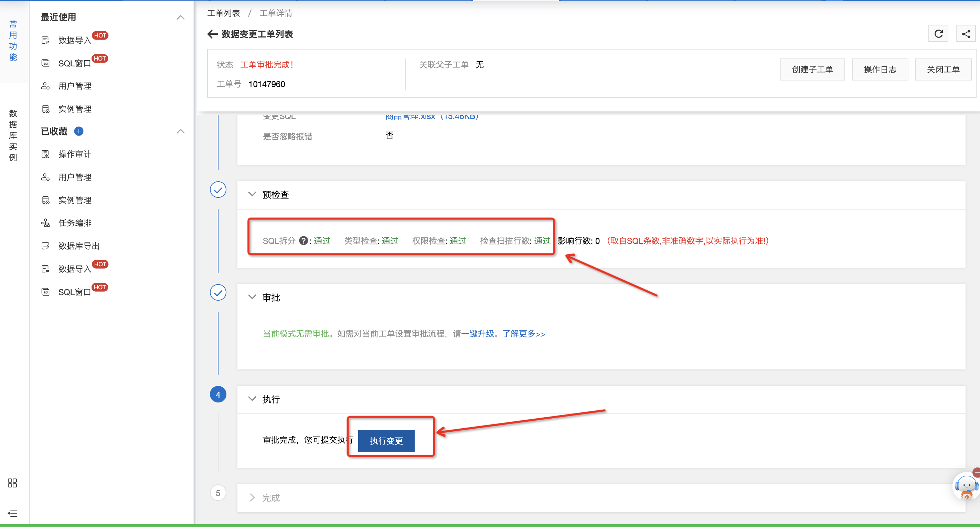The image size is (980, 527).
Task: Click the back arrow beside 数据变更工单列表
Action: pos(212,34)
